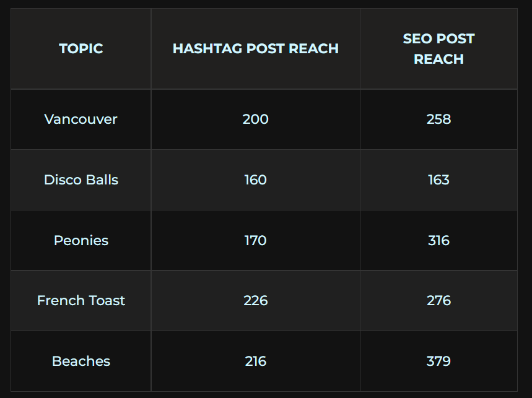The width and height of the screenshot is (532, 398).
Task: Click the SEO POST REACH column header
Action: pyautogui.click(x=438, y=49)
